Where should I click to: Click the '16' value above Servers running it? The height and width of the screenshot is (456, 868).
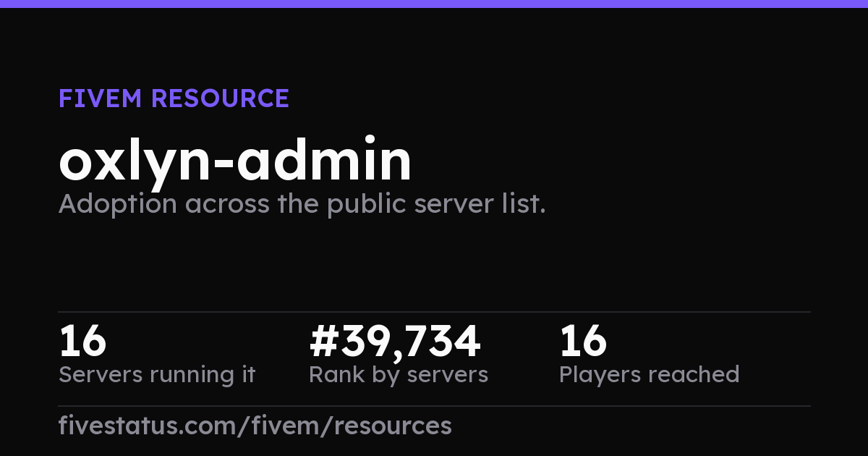[x=83, y=342]
